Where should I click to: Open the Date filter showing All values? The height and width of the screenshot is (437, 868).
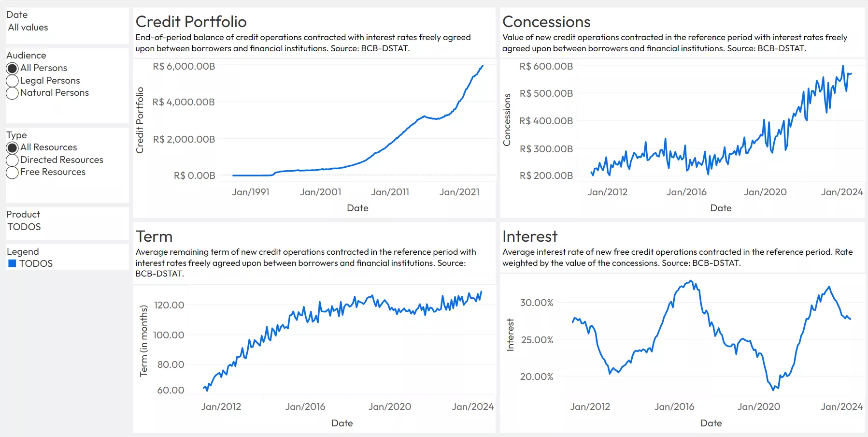click(27, 27)
